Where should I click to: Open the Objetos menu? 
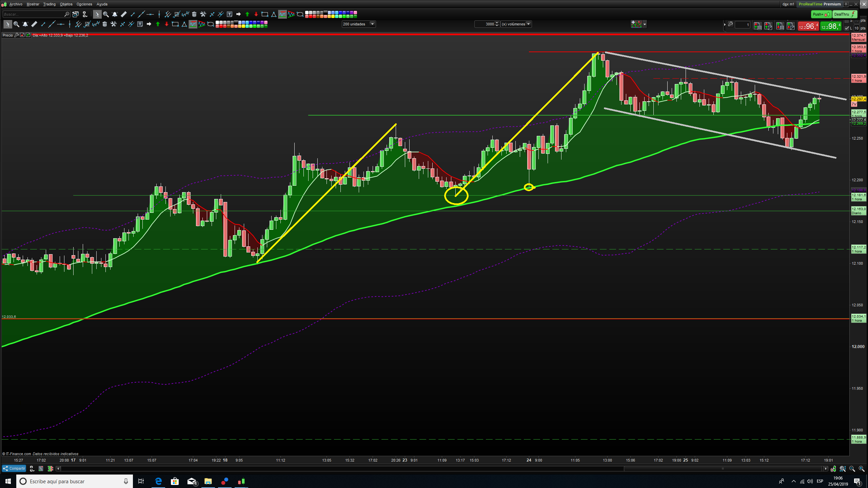(66, 4)
